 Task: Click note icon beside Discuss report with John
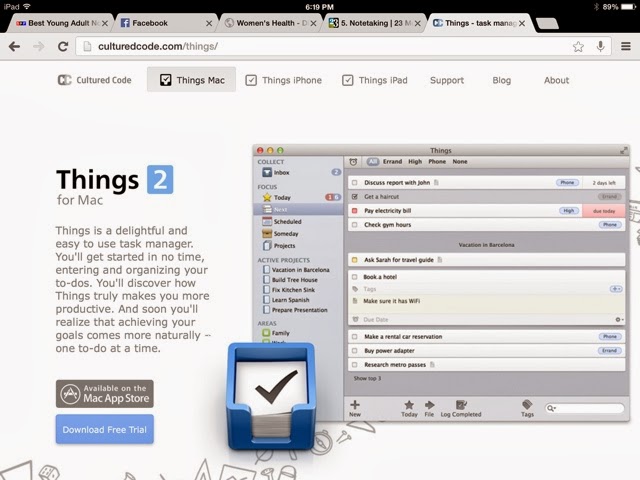[x=436, y=182]
